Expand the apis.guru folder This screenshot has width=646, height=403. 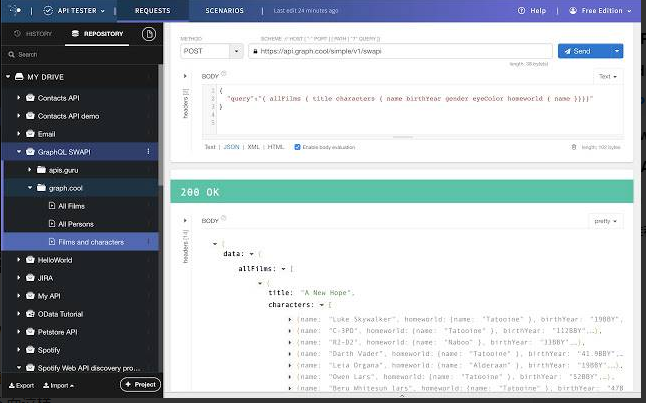coord(29,170)
